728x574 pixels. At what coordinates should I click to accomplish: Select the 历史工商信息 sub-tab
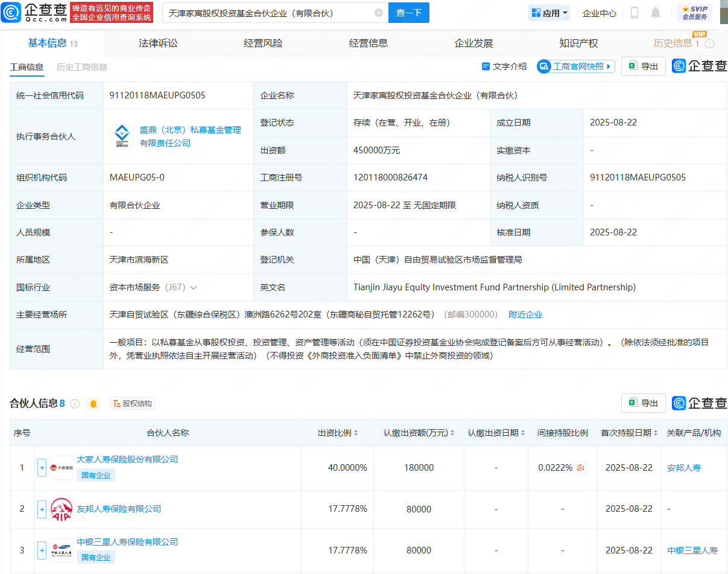pos(82,67)
